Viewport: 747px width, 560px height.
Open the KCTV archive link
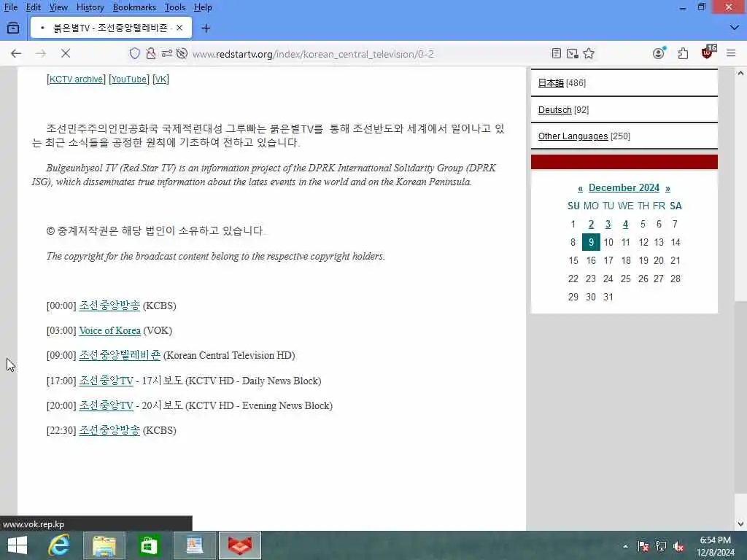76,79
